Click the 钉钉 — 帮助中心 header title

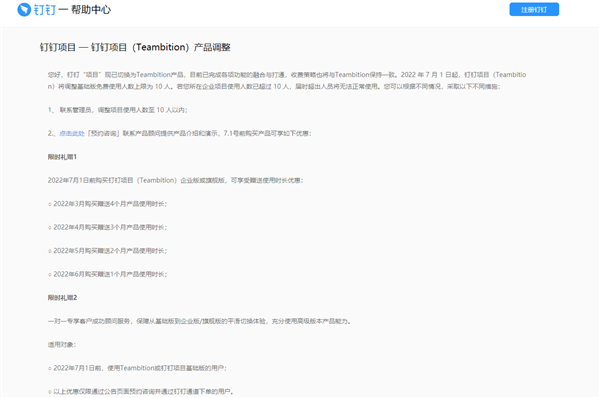pyautogui.click(x=72, y=10)
